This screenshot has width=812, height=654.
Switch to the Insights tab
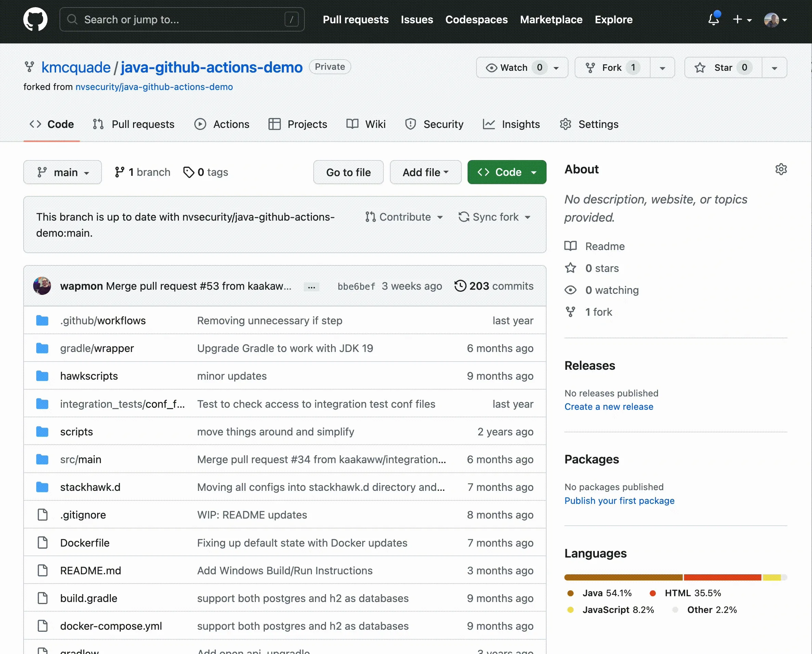click(511, 124)
